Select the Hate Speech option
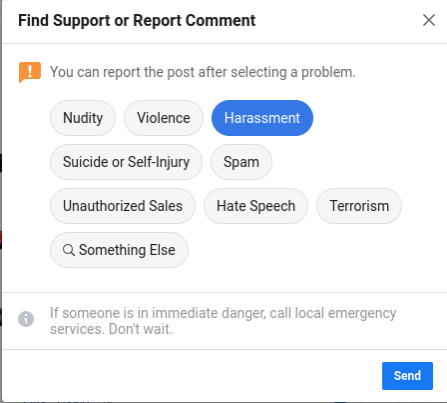Screen dimensions: 447x403 tap(256, 206)
